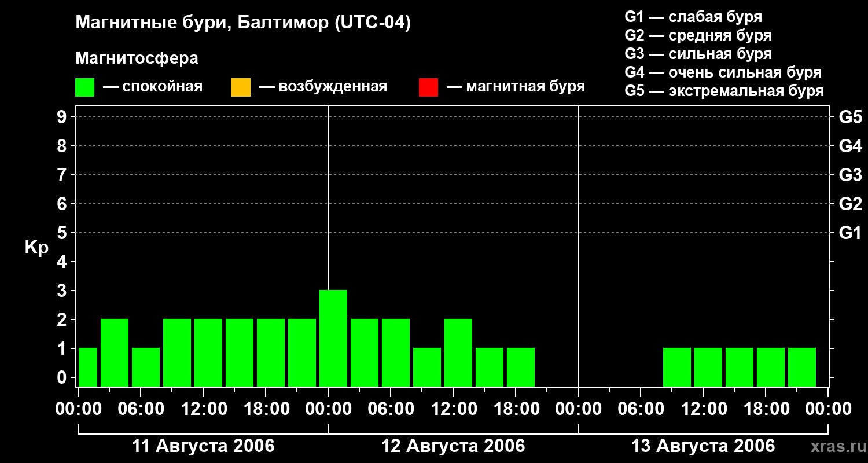Click the Kp 1 bar at 18:00 on 12 August
868x463 pixels.
(521, 367)
